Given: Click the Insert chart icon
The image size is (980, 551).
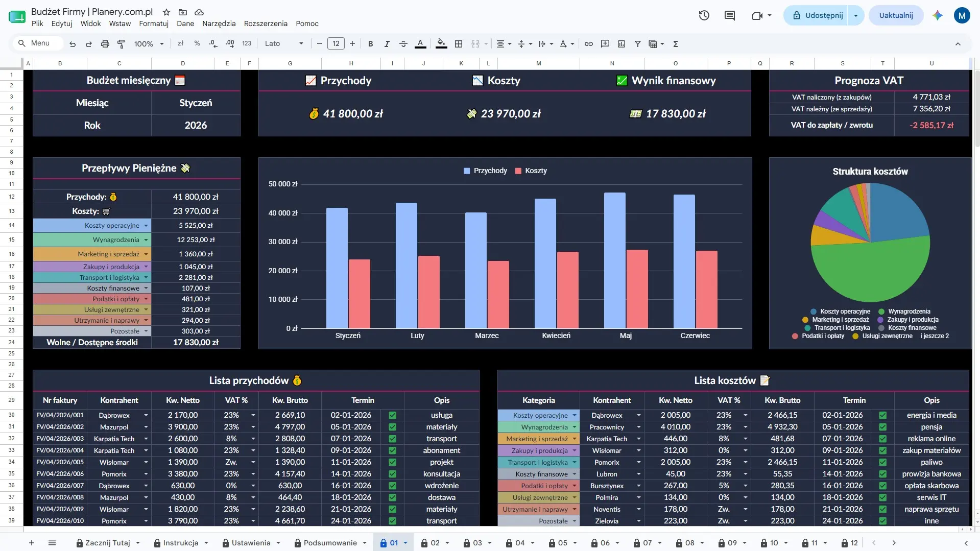Looking at the screenshot, I should (x=622, y=44).
